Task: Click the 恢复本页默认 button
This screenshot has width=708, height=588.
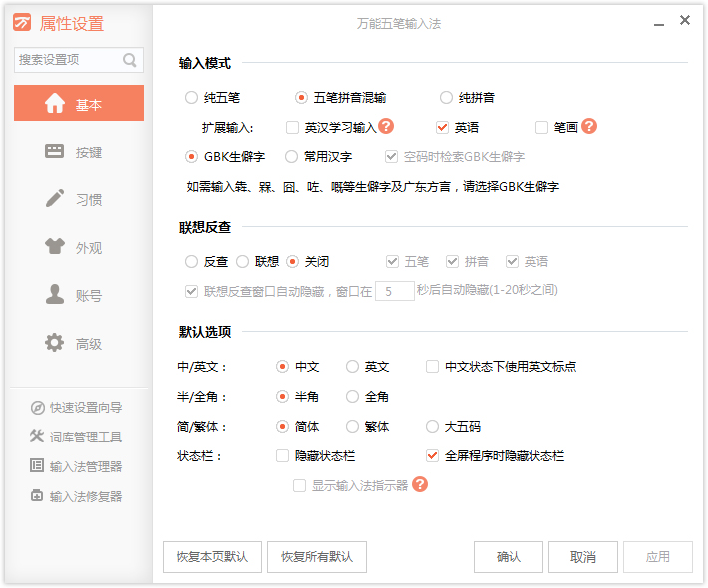Action: [212, 557]
